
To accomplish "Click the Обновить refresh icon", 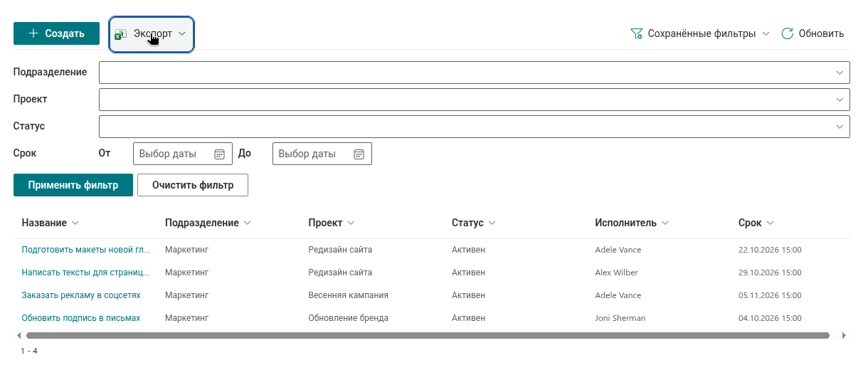I will tap(787, 33).
